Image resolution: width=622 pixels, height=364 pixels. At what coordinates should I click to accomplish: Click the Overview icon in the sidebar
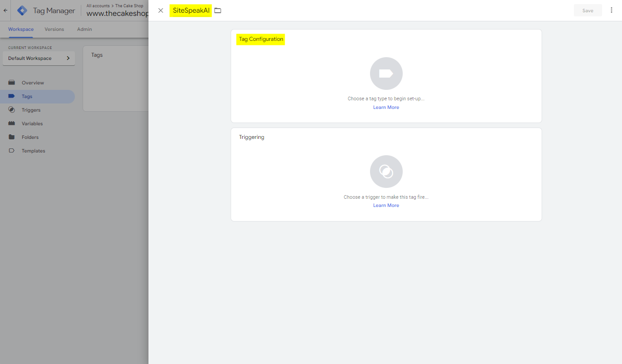(x=12, y=83)
